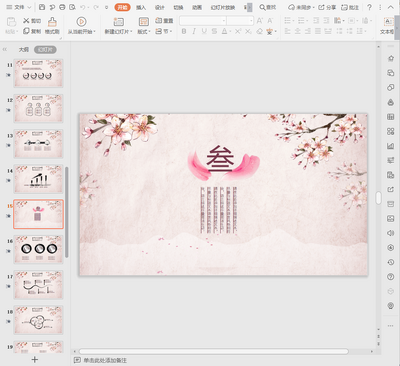The height and width of the screenshot is (366, 400).
Task: Click the new slide (新建幻灯片) icon
Action: (x=118, y=22)
